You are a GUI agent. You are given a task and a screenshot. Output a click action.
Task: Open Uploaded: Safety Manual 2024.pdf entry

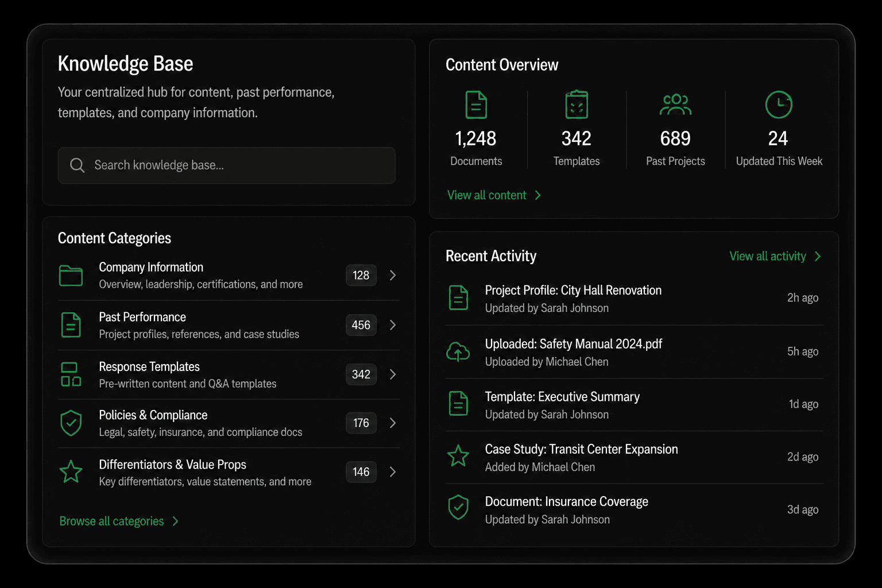click(x=634, y=351)
